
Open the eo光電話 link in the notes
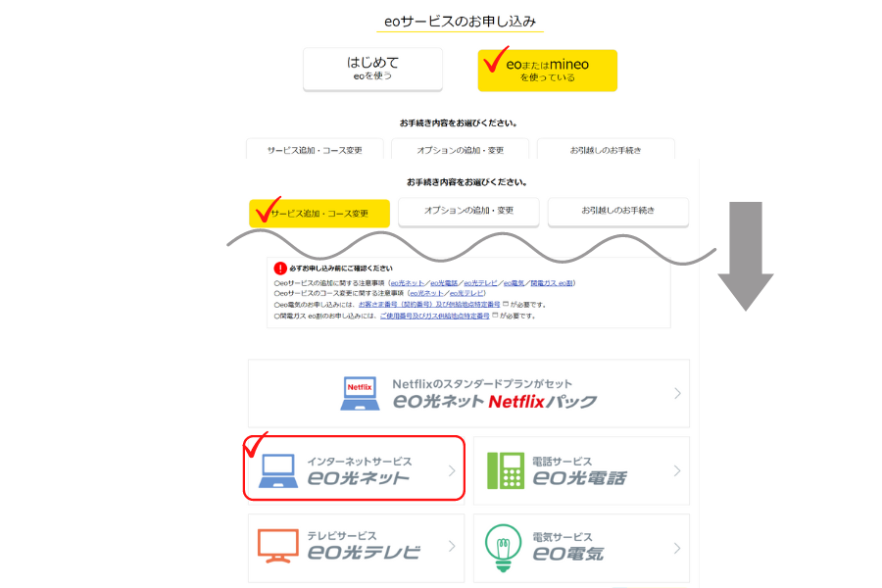pos(444,283)
